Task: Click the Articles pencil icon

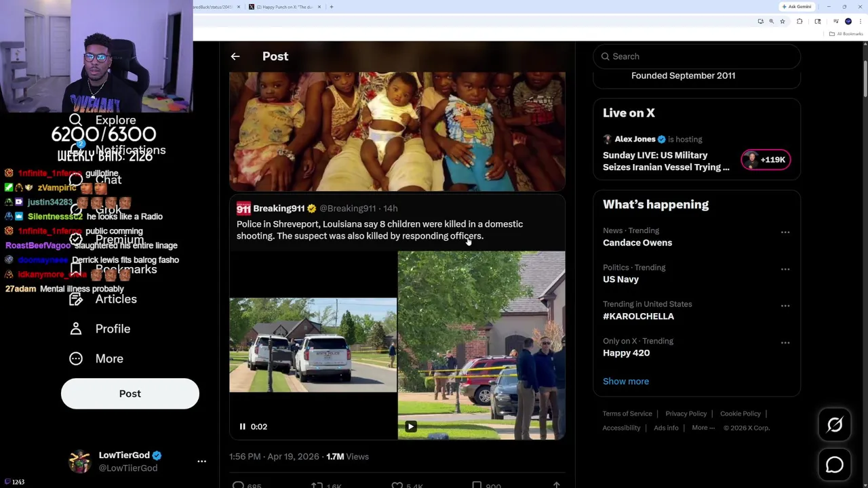Action: pos(76,299)
